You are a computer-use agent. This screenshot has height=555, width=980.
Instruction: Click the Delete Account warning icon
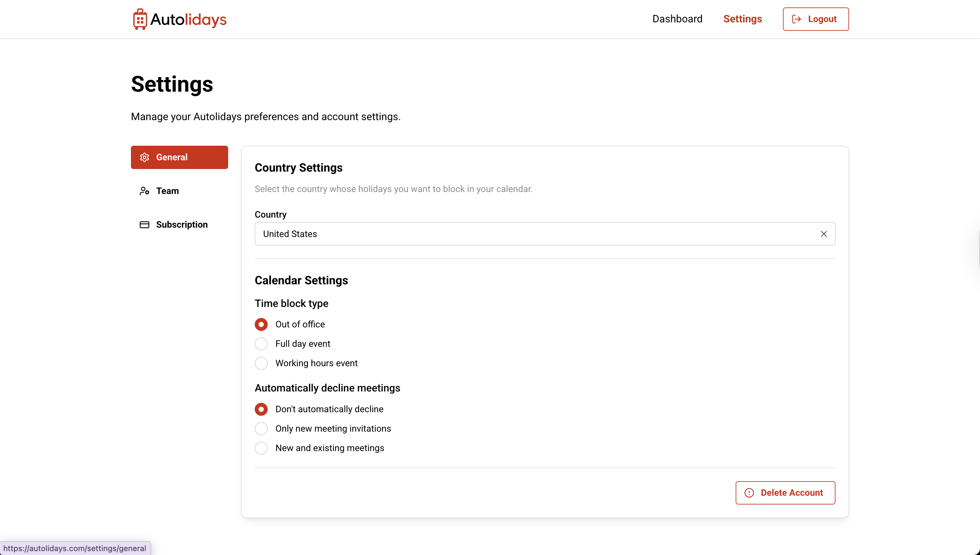749,493
